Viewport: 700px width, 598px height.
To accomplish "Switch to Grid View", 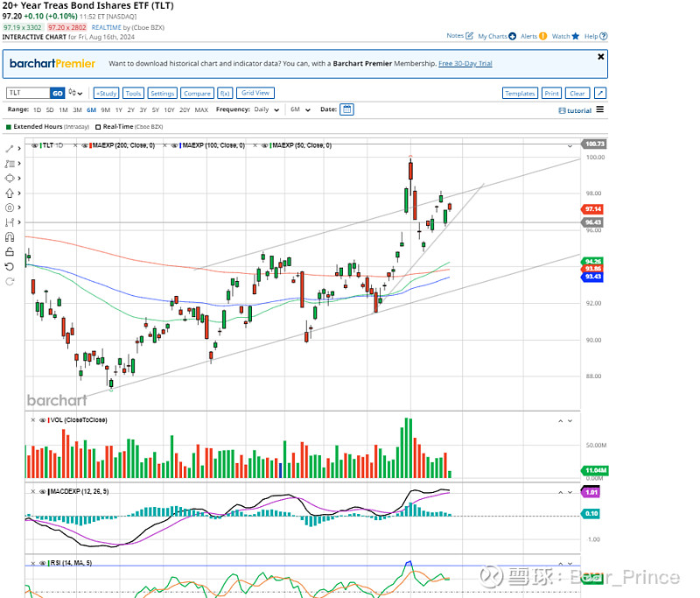I will [255, 93].
